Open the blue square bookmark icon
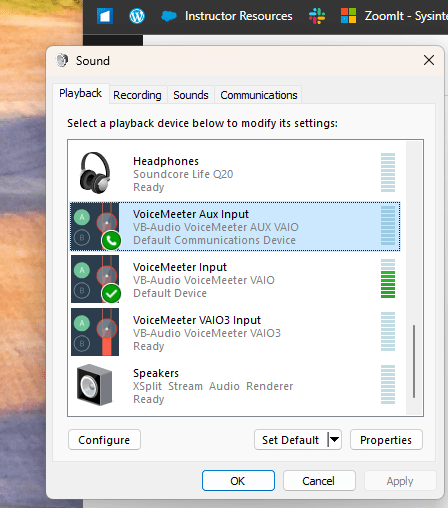Screen dimensions: 448x508 point(105,16)
